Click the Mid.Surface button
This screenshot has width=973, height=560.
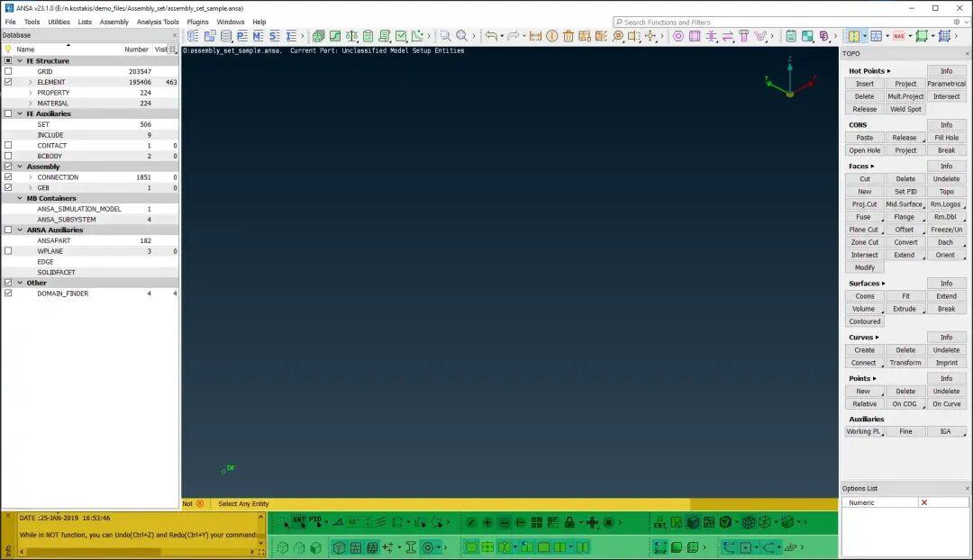[905, 204]
